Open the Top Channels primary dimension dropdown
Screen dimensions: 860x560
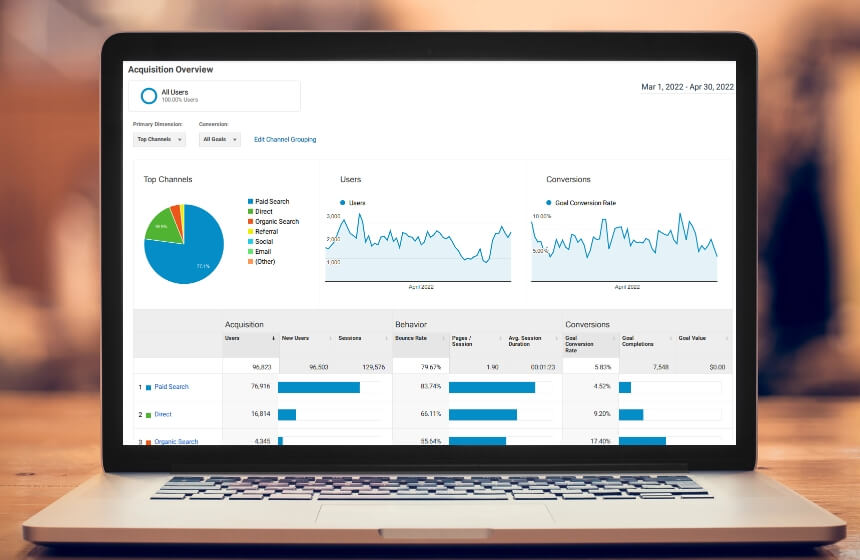click(x=159, y=139)
